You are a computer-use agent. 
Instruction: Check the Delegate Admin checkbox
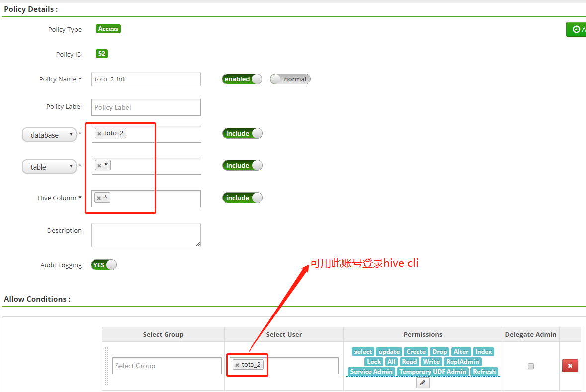(531, 366)
